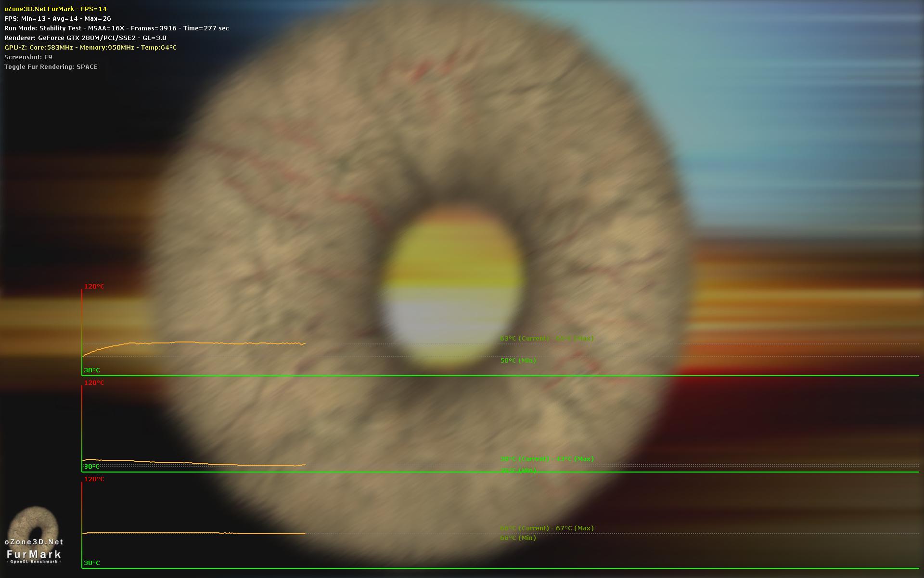The width and height of the screenshot is (924, 578).
Task: Click the GeForce GTX 280M renderer line
Action: pos(85,38)
